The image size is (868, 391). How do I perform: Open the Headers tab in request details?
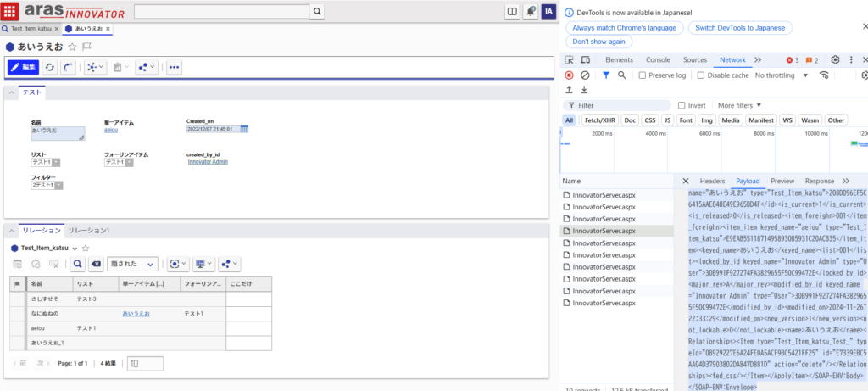click(x=711, y=181)
